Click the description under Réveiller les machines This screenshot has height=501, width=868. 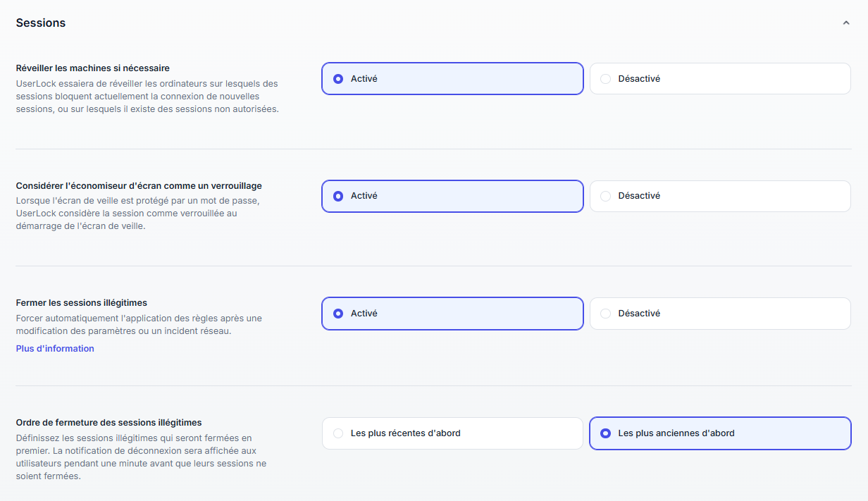coord(147,97)
